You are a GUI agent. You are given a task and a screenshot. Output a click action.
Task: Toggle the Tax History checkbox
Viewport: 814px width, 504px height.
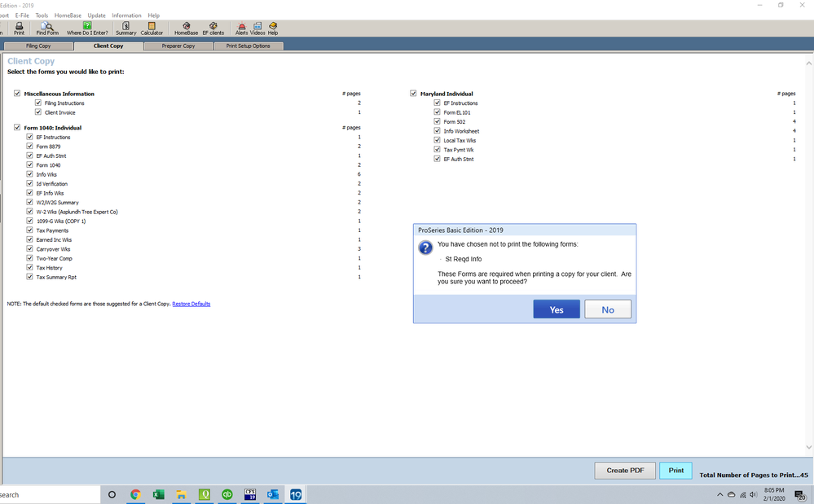point(29,267)
